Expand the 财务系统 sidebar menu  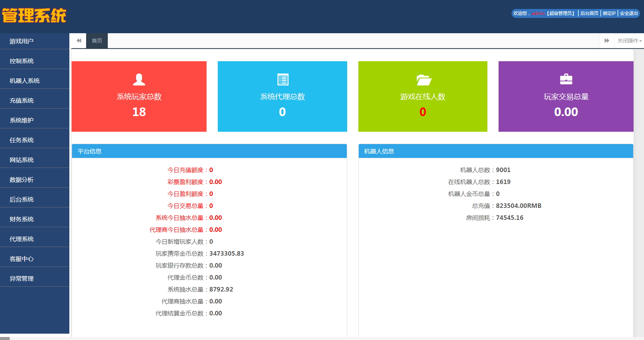[x=22, y=219]
